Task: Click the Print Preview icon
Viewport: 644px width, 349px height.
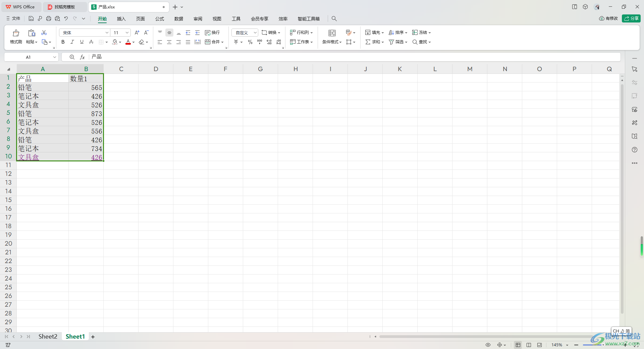Action: coord(57,18)
